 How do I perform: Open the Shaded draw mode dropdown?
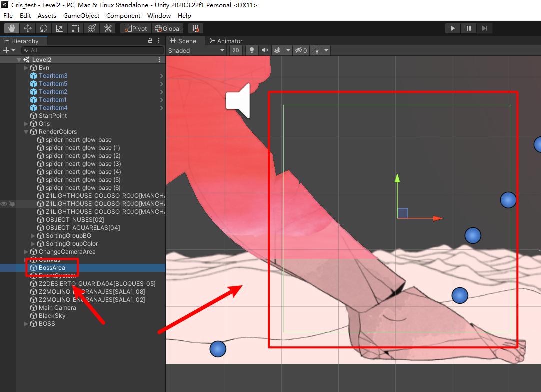click(196, 50)
